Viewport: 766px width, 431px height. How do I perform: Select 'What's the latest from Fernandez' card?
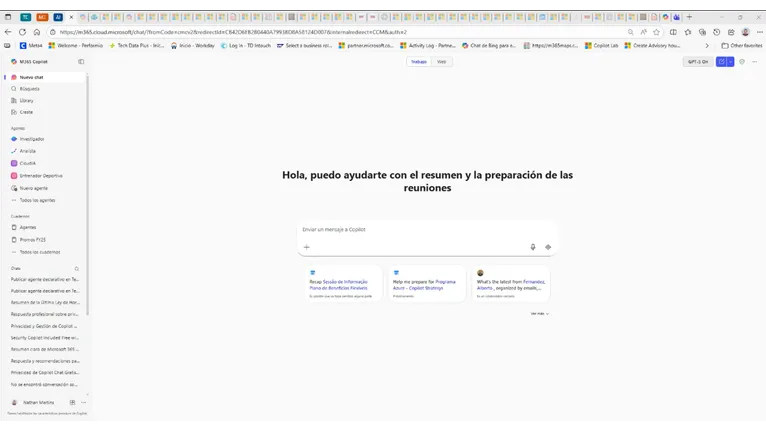click(x=511, y=283)
